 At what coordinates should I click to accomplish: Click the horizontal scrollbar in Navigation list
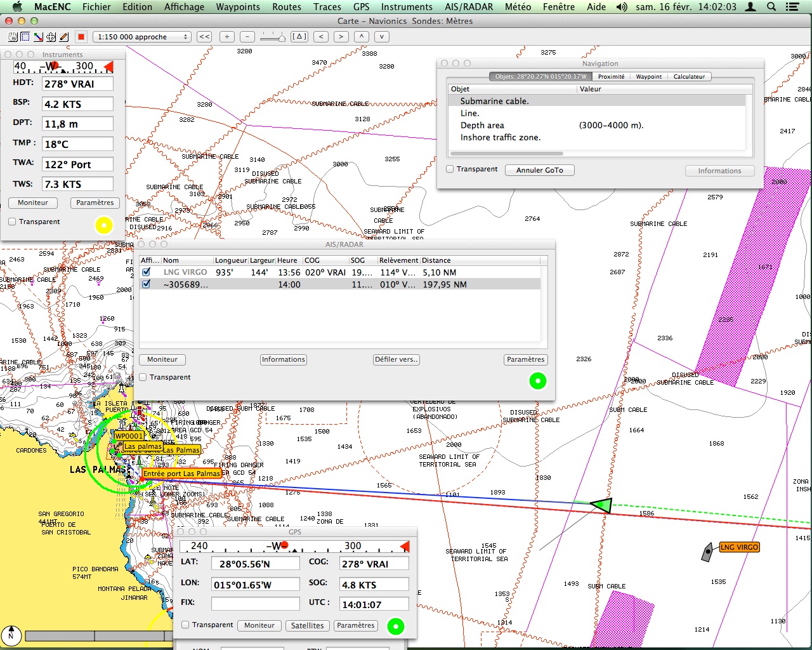506,154
